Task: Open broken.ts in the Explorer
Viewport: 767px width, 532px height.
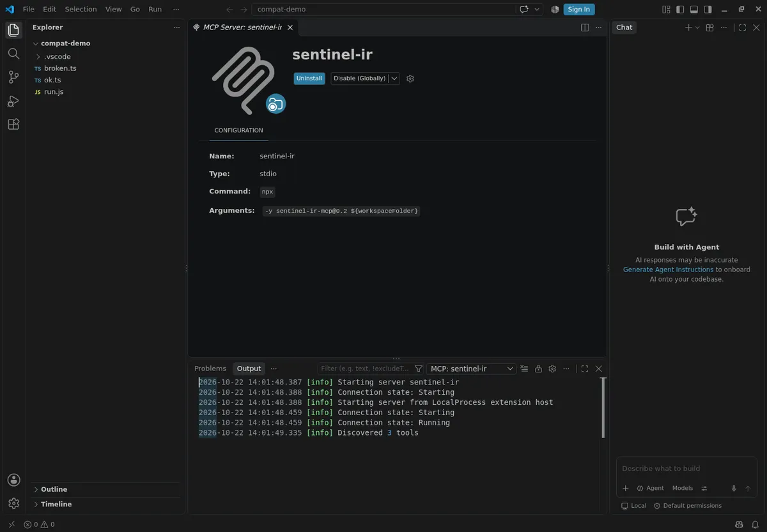Action: (x=60, y=68)
